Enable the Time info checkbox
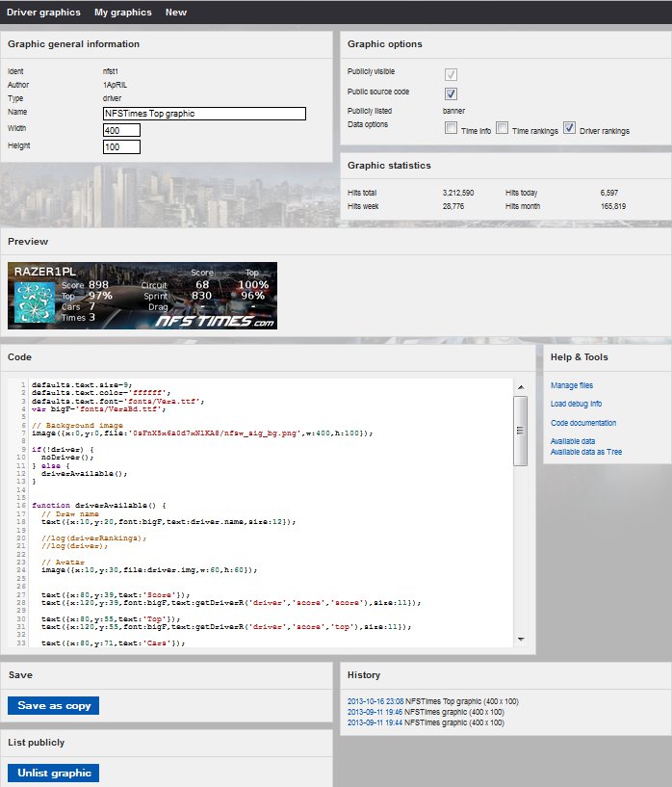 (451, 128)
